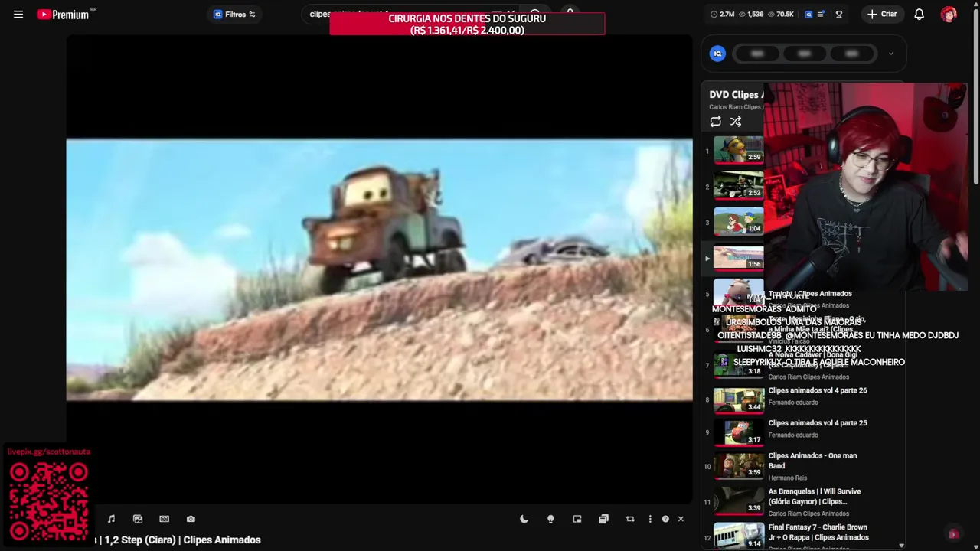Open the help question mark icon
The image size is (980, 551).
[x=665, y=520]
